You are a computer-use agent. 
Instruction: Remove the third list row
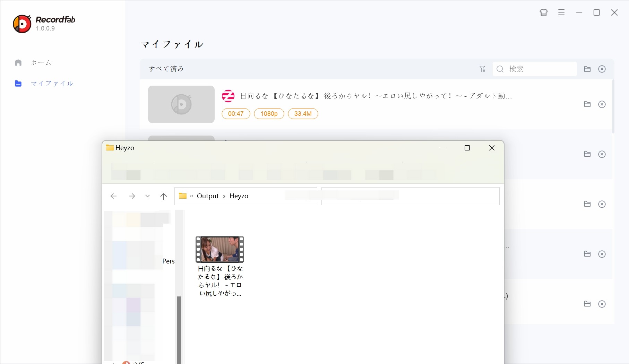point(602,204)
